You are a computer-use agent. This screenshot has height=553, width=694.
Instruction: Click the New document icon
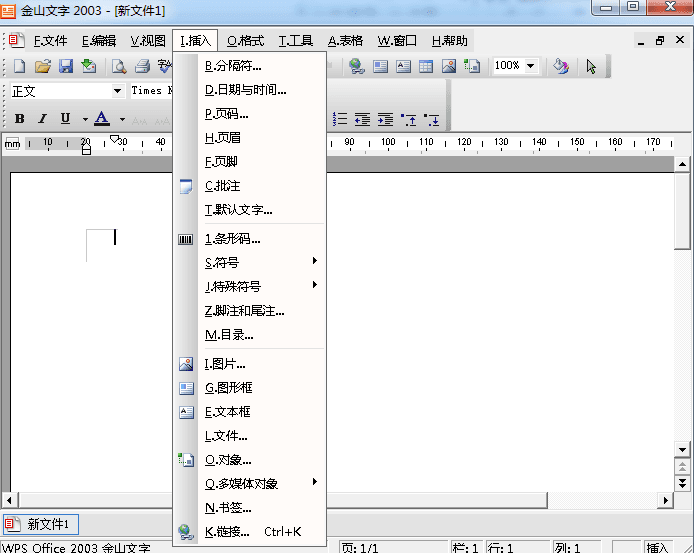pyautogui.click(x=19, y=66)
